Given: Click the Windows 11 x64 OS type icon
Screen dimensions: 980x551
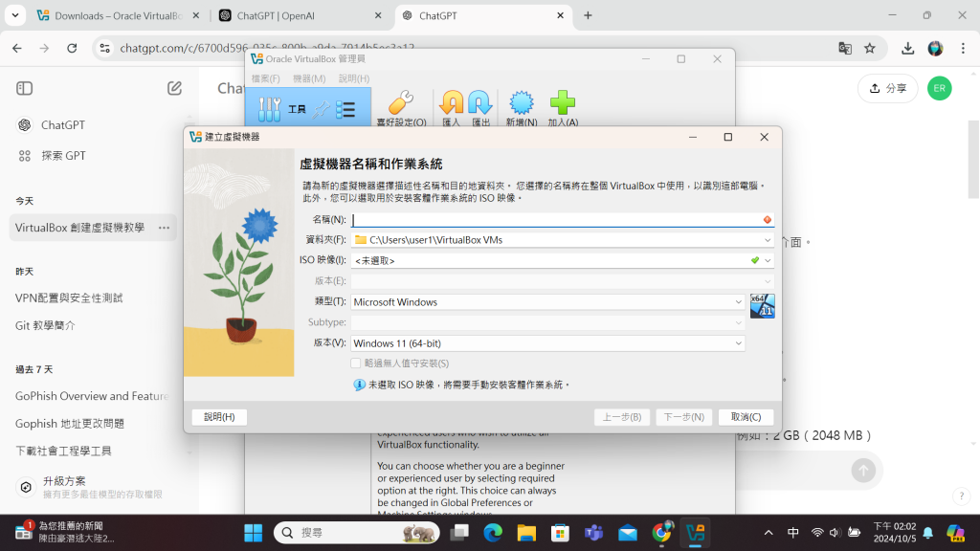Looking at the screenshot, I should click(x=762, y=305).
